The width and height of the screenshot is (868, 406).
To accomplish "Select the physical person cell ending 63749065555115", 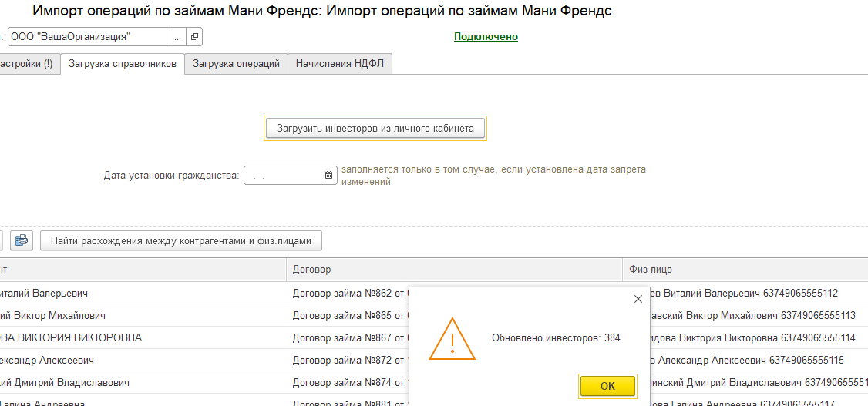I will 759,360.
